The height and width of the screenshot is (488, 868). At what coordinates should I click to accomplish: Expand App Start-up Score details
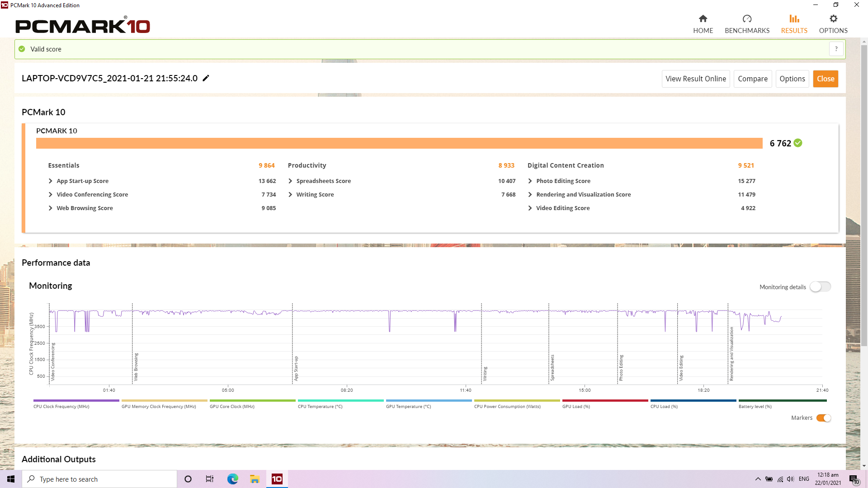50,181
